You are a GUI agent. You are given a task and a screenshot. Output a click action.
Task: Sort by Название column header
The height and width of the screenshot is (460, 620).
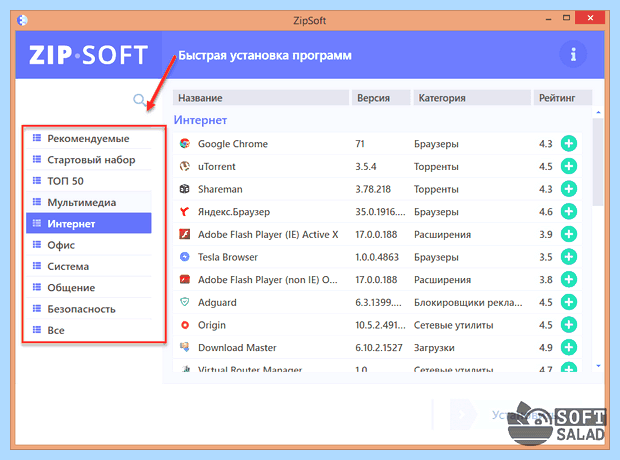click(x=261, y=98)
